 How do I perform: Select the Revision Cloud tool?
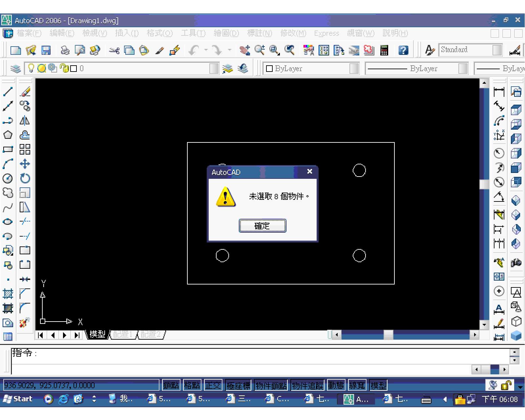(8, 193)
